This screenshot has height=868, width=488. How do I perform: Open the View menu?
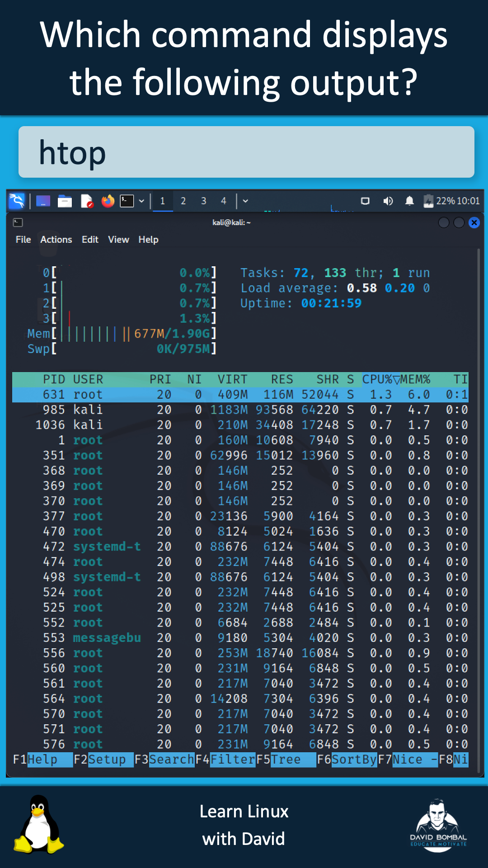click(118, 240)
